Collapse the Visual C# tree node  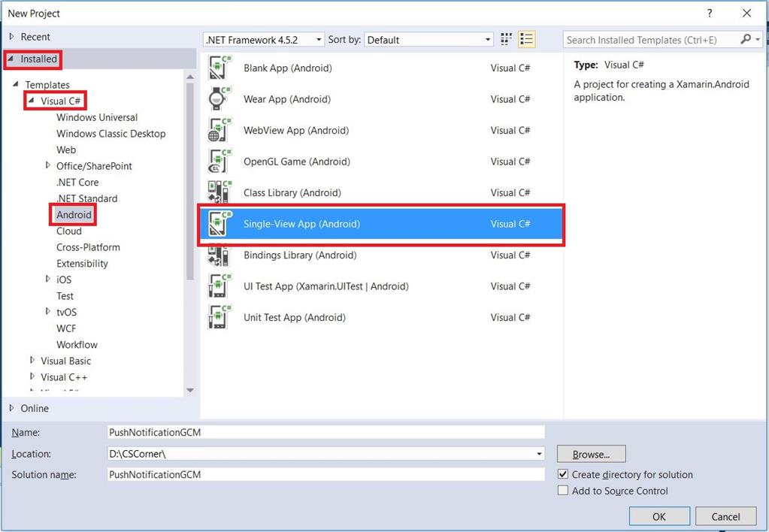[x=32, y=101]
